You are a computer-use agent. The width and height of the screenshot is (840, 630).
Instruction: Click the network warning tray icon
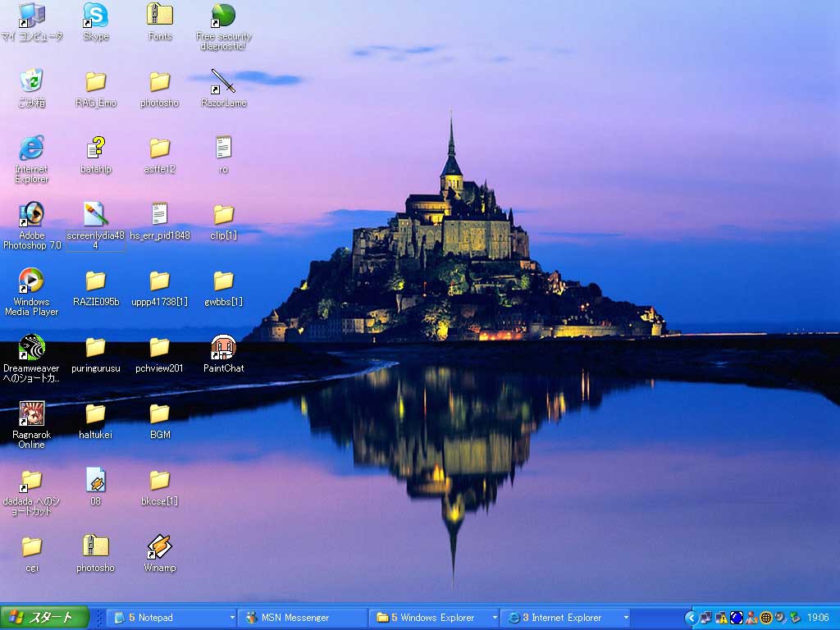point(721,618)
